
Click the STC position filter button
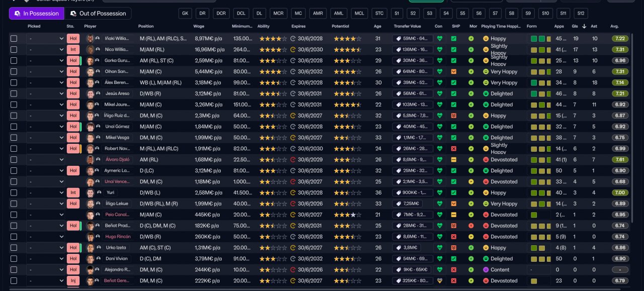(x=379, y=14)
